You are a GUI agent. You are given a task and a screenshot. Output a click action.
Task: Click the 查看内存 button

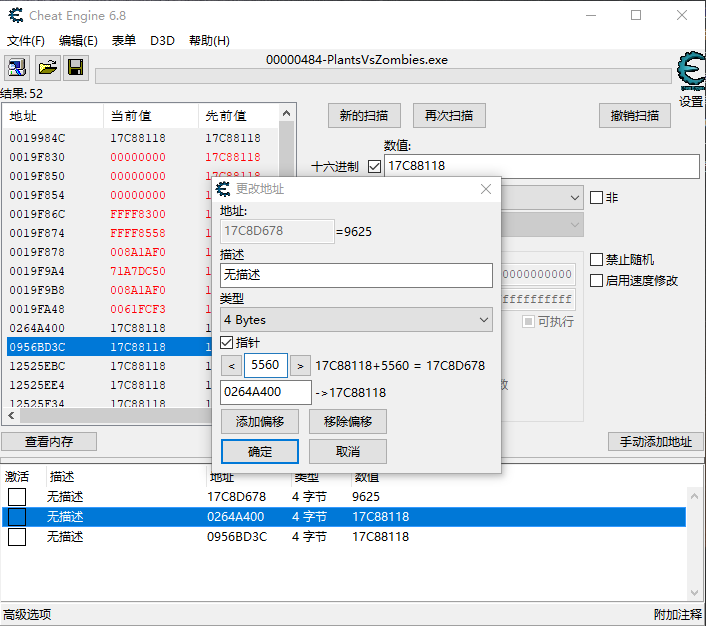49,441
